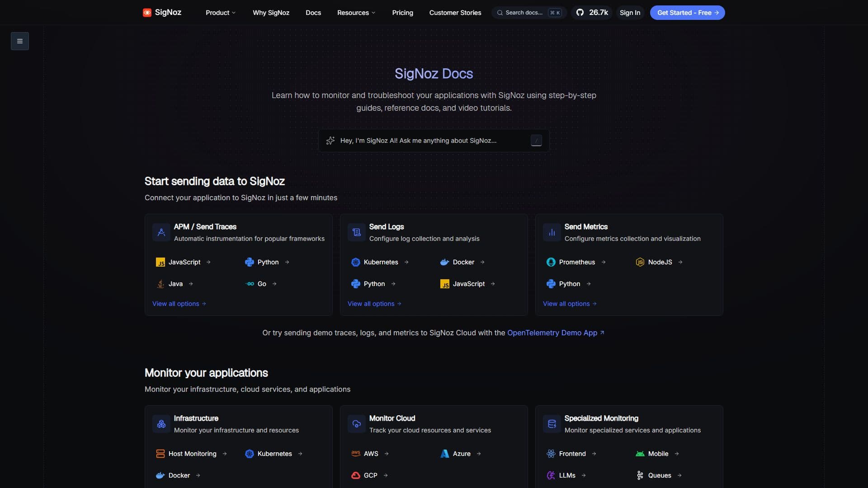Open the sidebar hamburger menu
The height and width of the screenshot is (488, 868).
click(x=20, y=41)
